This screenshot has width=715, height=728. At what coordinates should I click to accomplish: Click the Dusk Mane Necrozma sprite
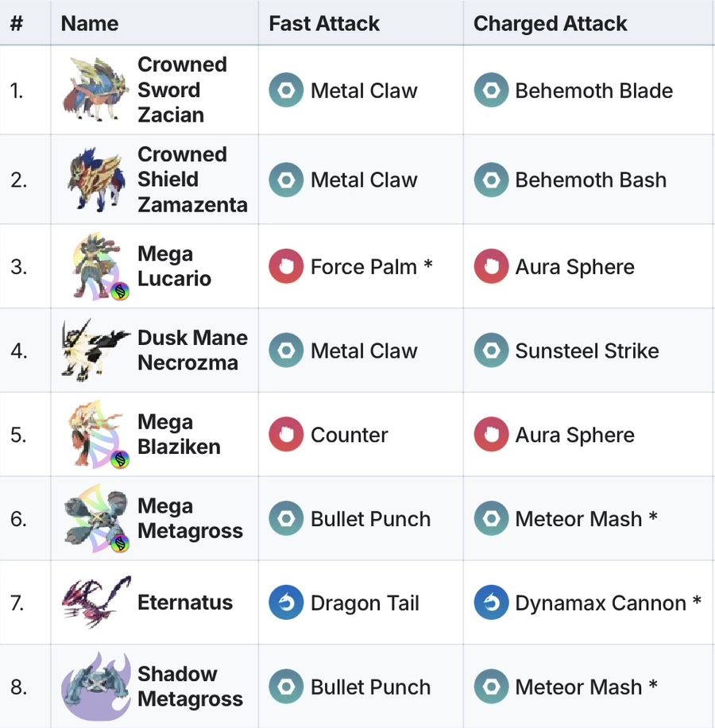(x=95, y=350)
